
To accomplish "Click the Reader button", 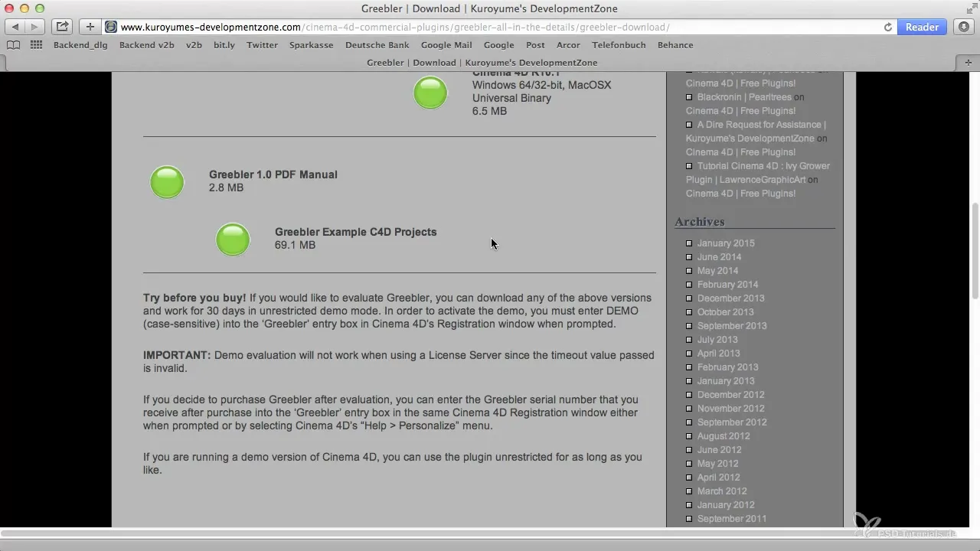I will pos(922,27).
